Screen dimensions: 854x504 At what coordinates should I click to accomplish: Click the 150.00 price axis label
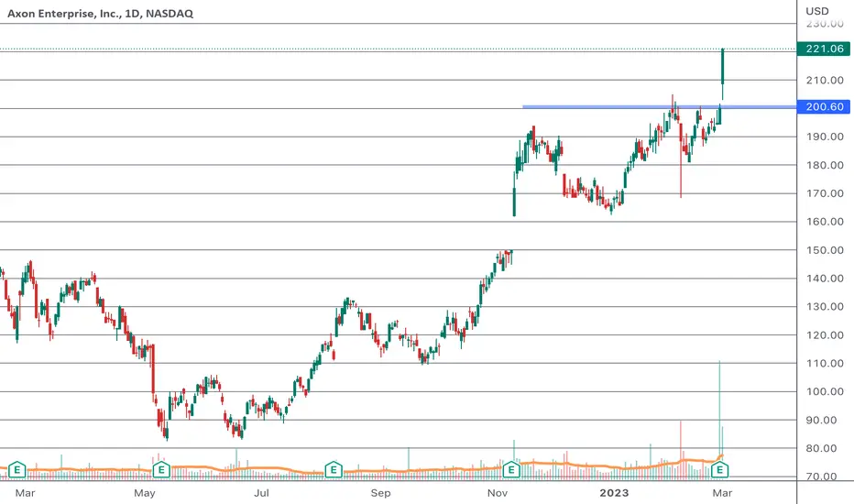click(x=825, y=250)
